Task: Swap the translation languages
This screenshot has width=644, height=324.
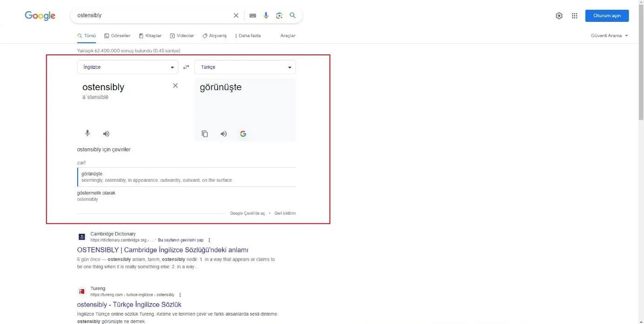Action: pyautogui.click(x=186, y=67)
